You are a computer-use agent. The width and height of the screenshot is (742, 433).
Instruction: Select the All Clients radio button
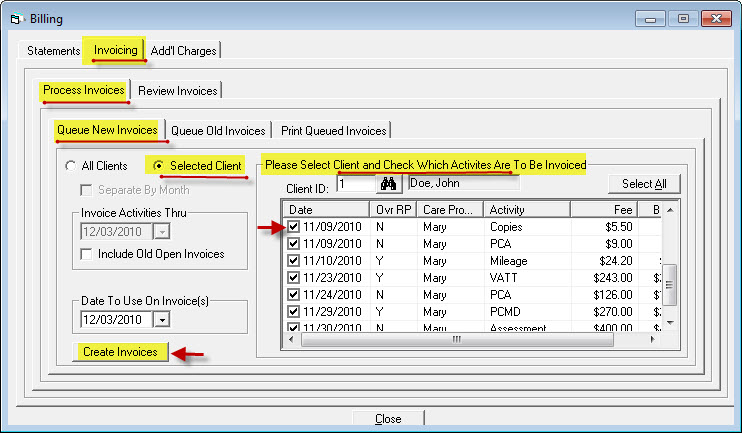coord(69,166)
